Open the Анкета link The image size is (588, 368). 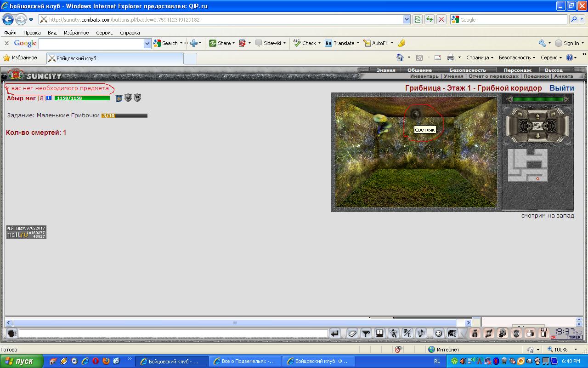(x=563, y=76)
